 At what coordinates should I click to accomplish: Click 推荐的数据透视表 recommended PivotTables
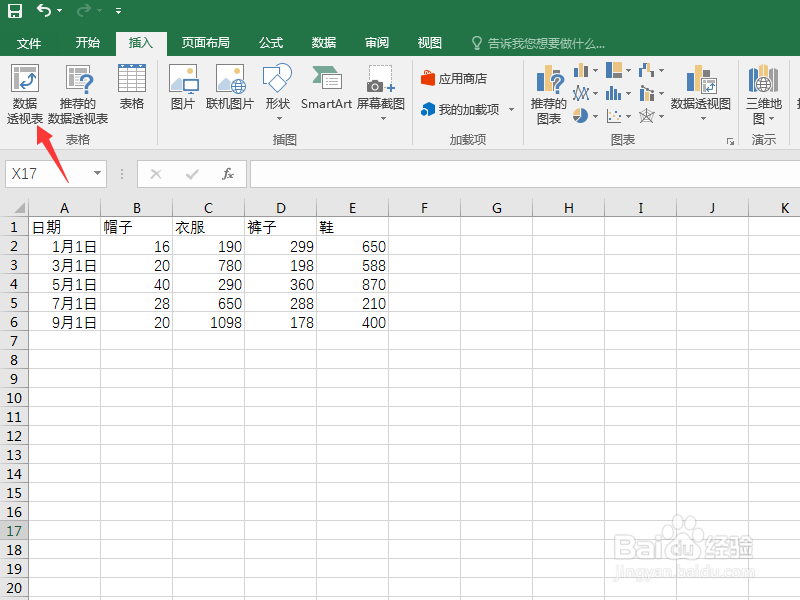(x=78, y=94)
